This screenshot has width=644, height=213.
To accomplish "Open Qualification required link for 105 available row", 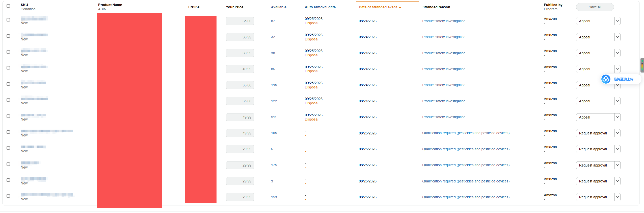I will click(x=466, y=133).
